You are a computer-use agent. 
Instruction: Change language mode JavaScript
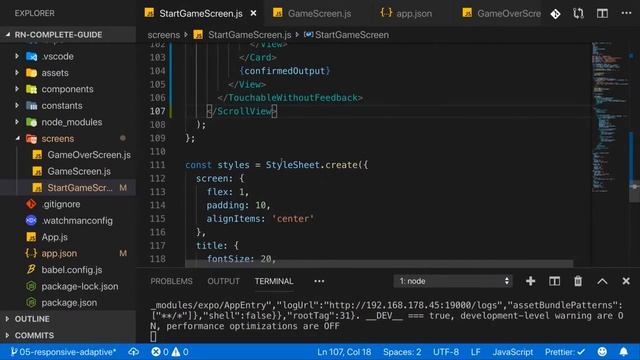tap(513, 351)
